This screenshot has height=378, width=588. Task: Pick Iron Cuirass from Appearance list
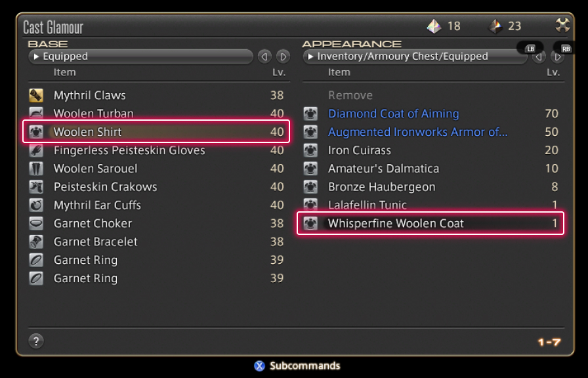[x=360, y=150]
